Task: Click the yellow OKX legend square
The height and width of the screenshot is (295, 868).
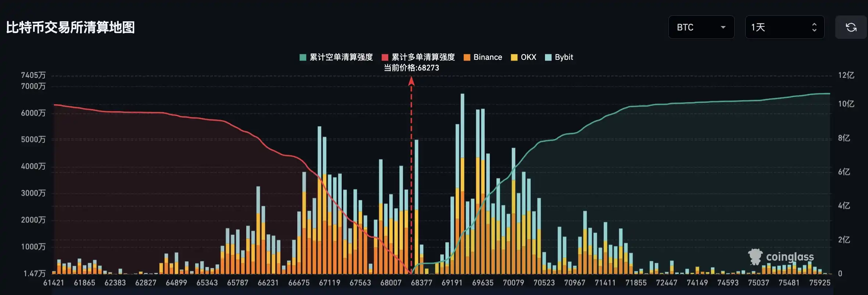Action: [514, 57]
